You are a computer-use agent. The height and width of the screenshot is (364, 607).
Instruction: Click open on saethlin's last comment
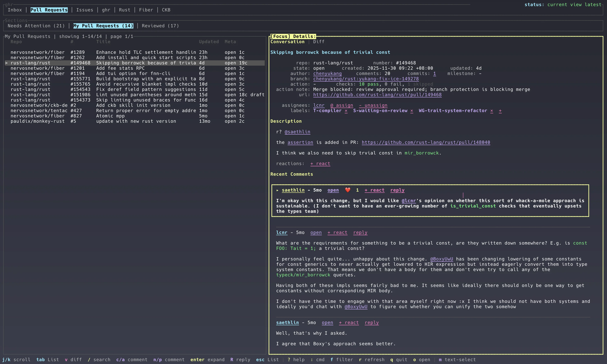point(327,323)
